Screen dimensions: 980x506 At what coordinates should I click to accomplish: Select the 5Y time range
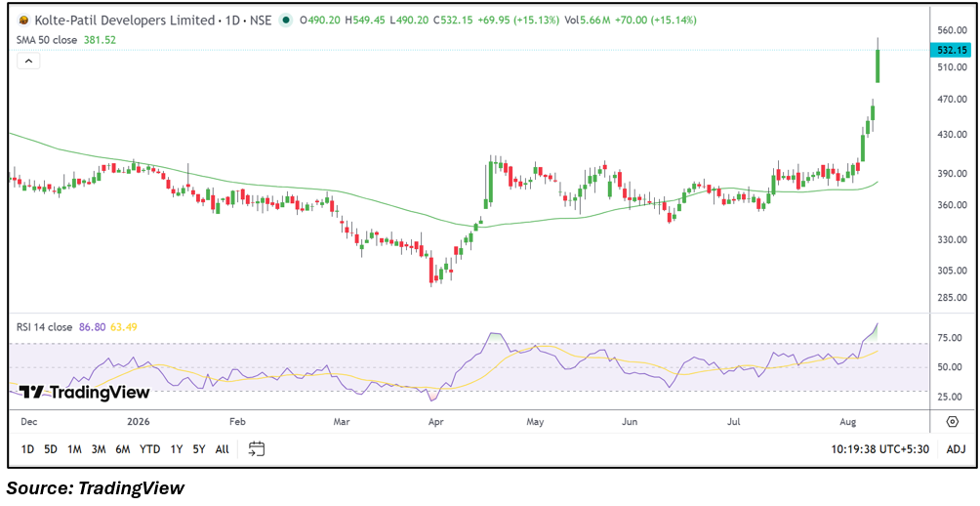[199, 449]
